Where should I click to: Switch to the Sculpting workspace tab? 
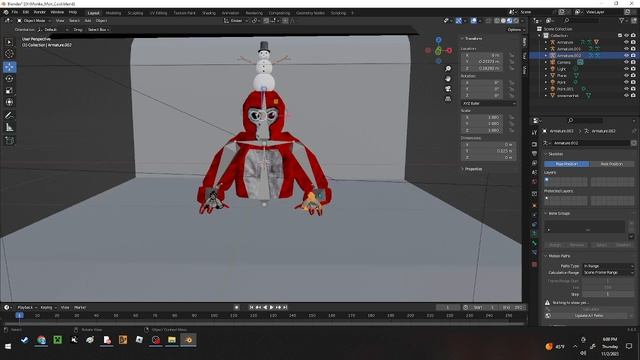click(136, 13)
